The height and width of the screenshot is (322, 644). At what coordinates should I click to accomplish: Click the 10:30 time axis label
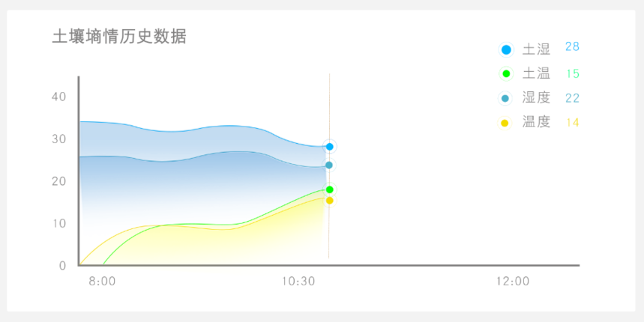[298, 282]
